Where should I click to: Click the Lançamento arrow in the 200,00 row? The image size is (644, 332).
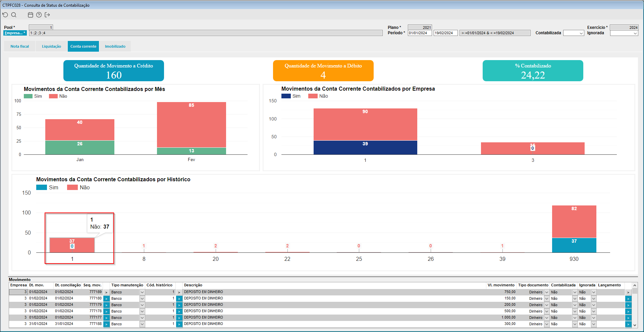[x=628, y=305]
